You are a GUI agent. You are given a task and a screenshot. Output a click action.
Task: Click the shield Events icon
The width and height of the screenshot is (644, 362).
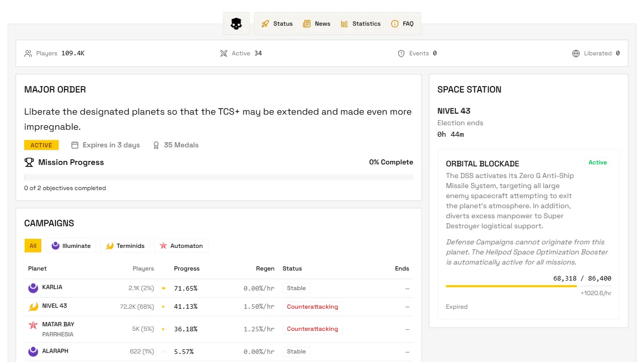point(401,53)
